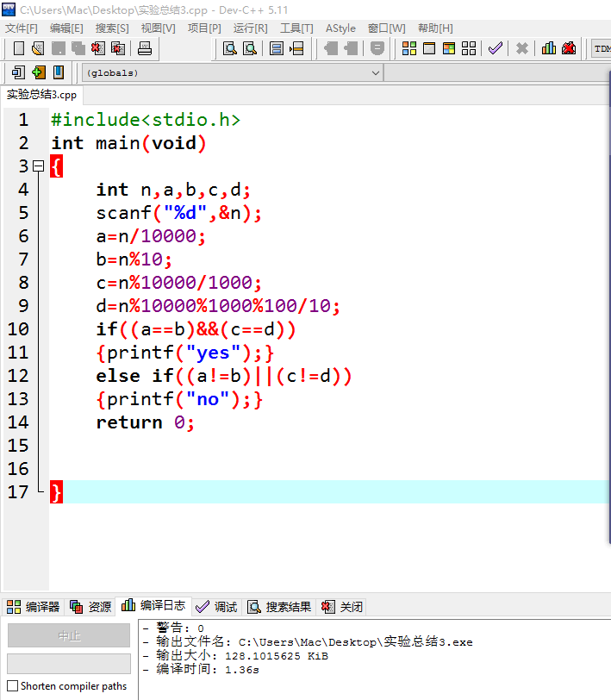
Task: Click the green plus Insert icon
Action: coord(39,72)
